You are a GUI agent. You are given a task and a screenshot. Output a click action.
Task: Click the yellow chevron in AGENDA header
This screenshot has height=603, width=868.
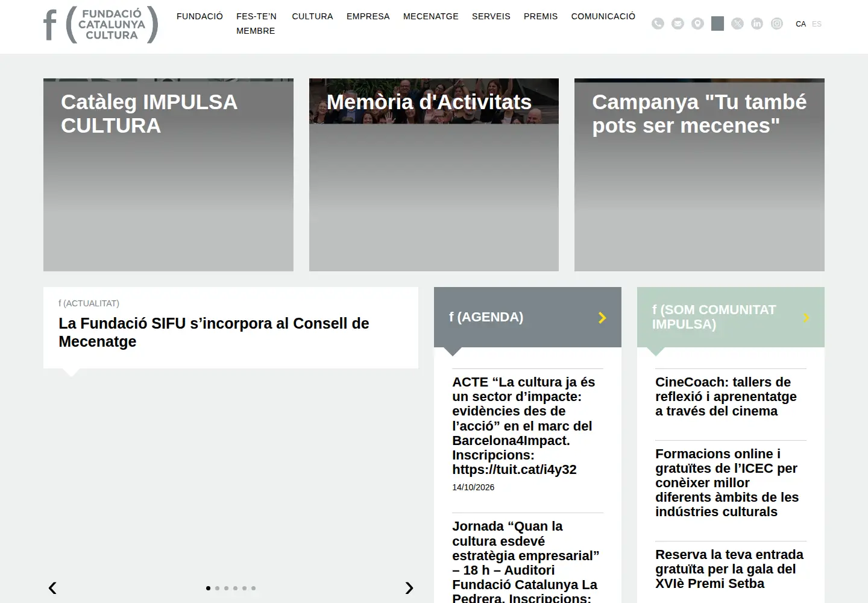pos(602,318)
